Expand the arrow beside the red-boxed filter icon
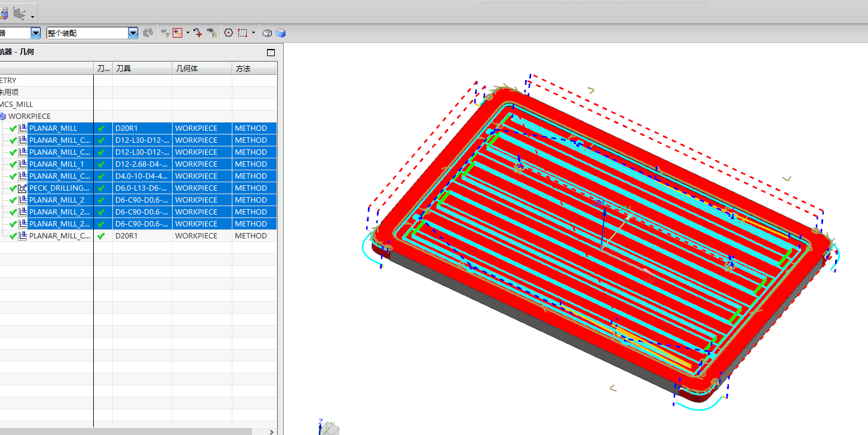The height and width of the screenshot is (435, 868). [188, 33]
